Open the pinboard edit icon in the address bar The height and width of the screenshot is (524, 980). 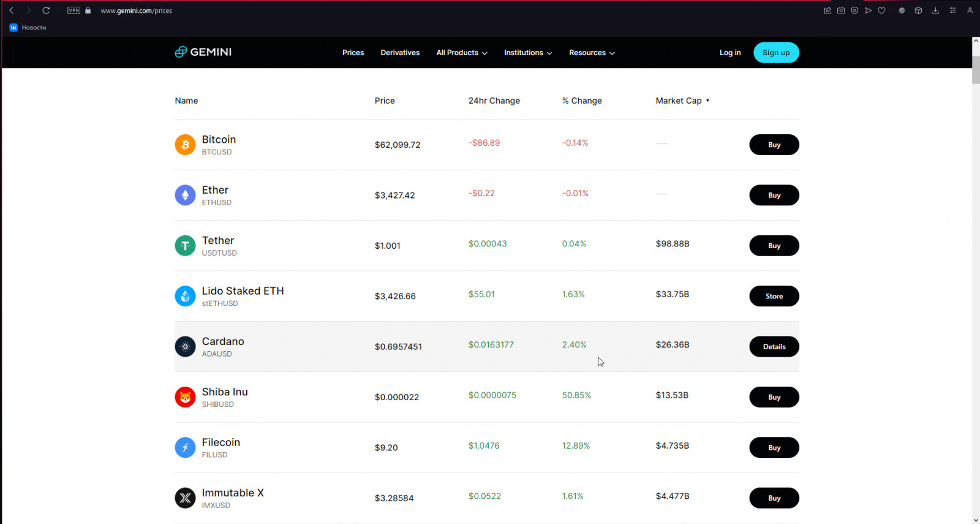(827, 10)
